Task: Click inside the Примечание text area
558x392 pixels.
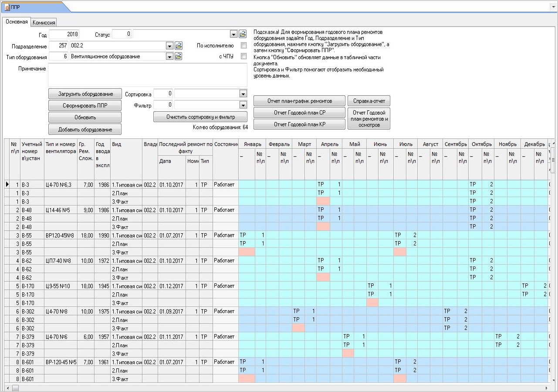Action: coord(148,75)
